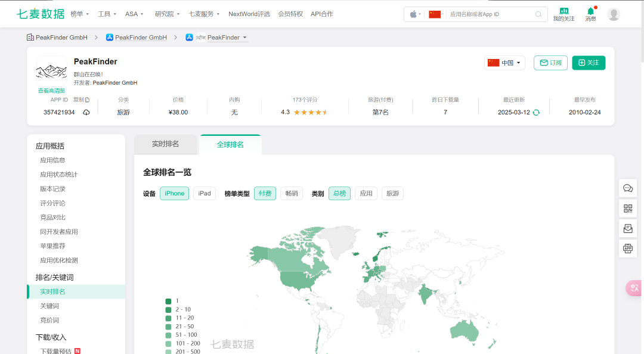Show QR code icon on right sidebar

pos(627,208)
